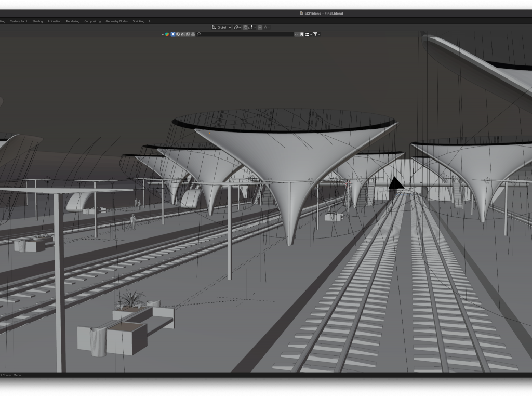
Task: Select the Scripting workspace tab
Action: pos(138,21)
